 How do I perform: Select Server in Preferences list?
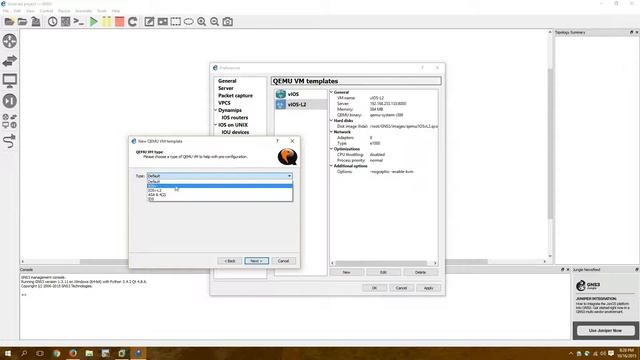pos(226,88)
